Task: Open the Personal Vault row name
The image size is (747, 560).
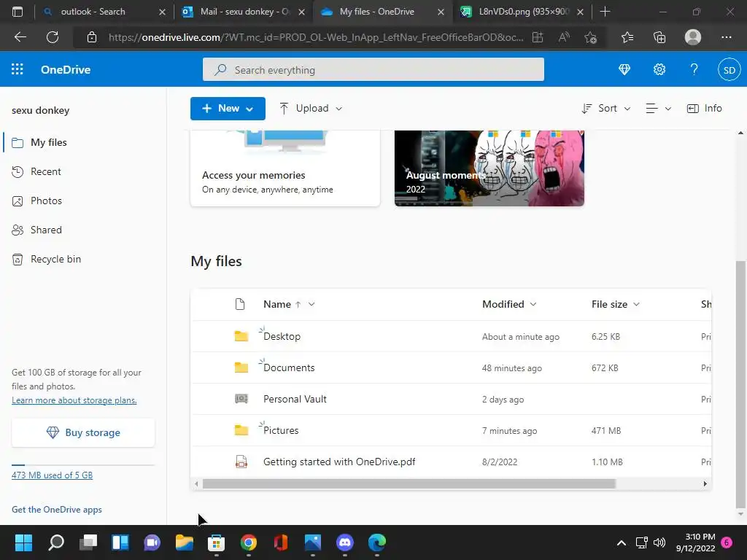Action: point(295,399)
